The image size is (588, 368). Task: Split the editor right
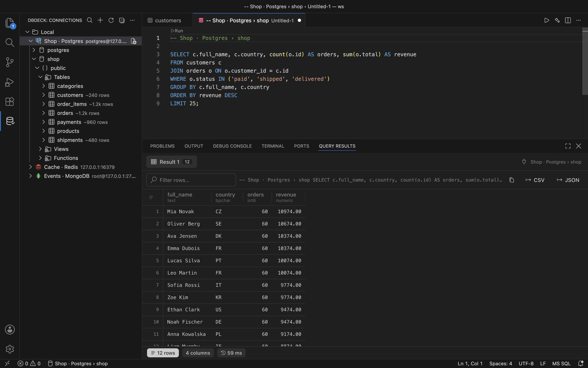point(568,20)
